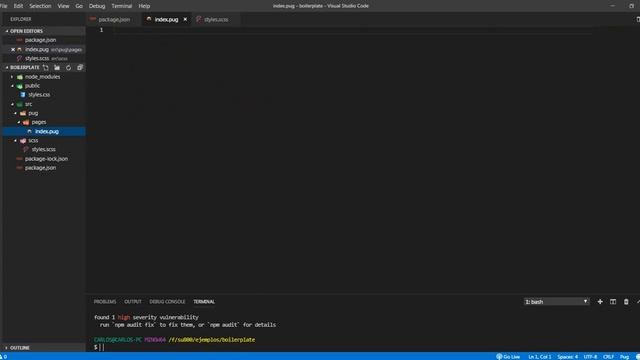The height and width of the screenshot is (360, 640).
Task: Collapse the public folder
Action: tap(32, 86)
